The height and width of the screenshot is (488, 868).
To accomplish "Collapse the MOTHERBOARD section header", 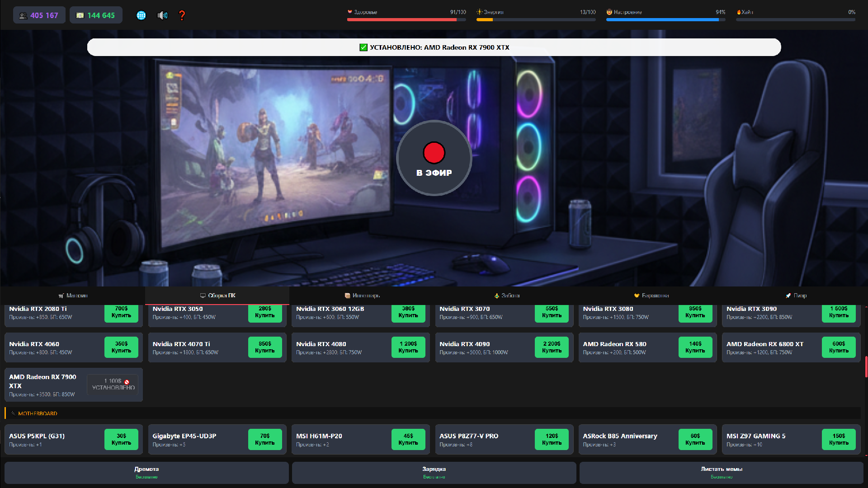I will (38, 413).
